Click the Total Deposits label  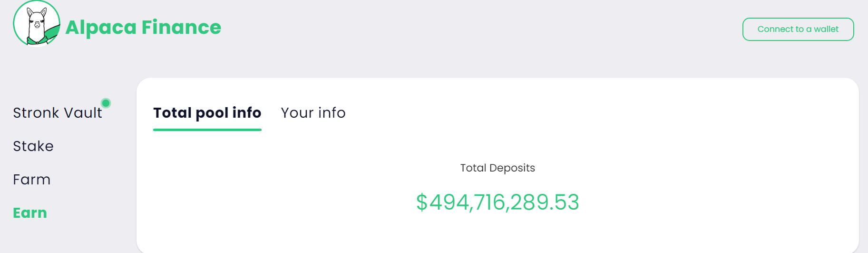(x=497, y=168)
